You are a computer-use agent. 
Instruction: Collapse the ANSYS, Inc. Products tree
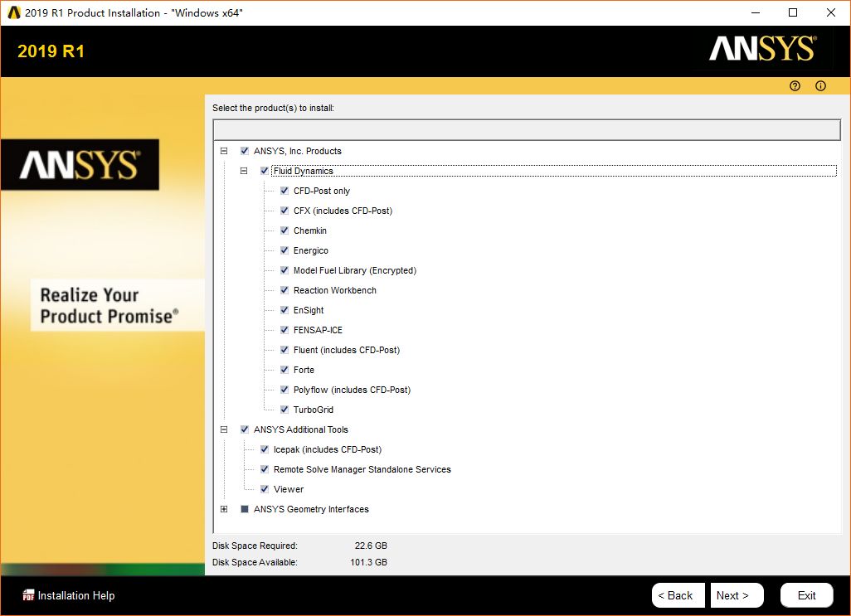point(224,151)
